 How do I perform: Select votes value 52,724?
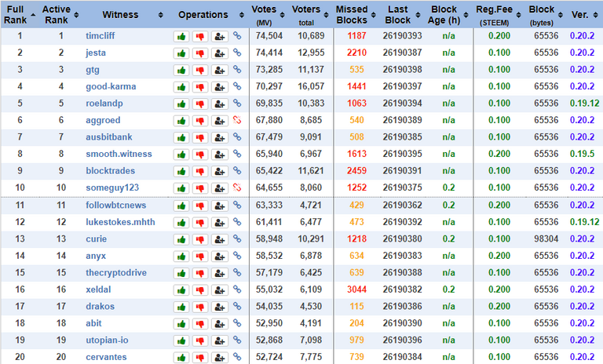(269, 357)
